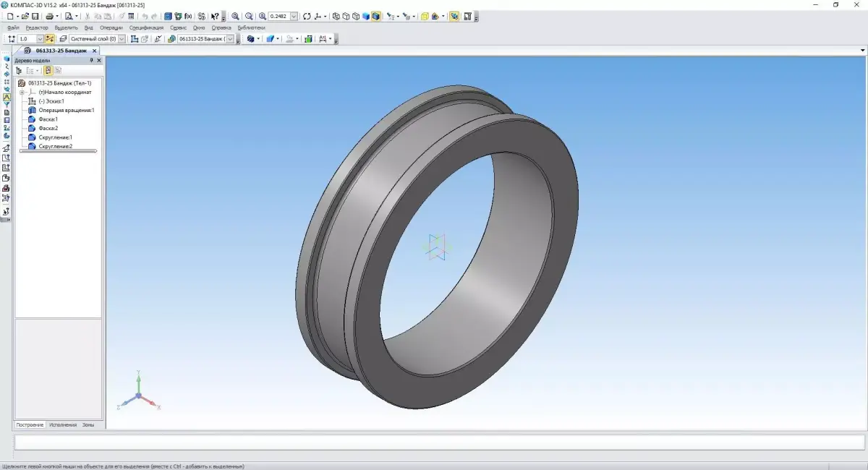This screenshot has width=868, height=470.
Task: Select Операция вращения:1 in model tree
Action: pos(67,110)
